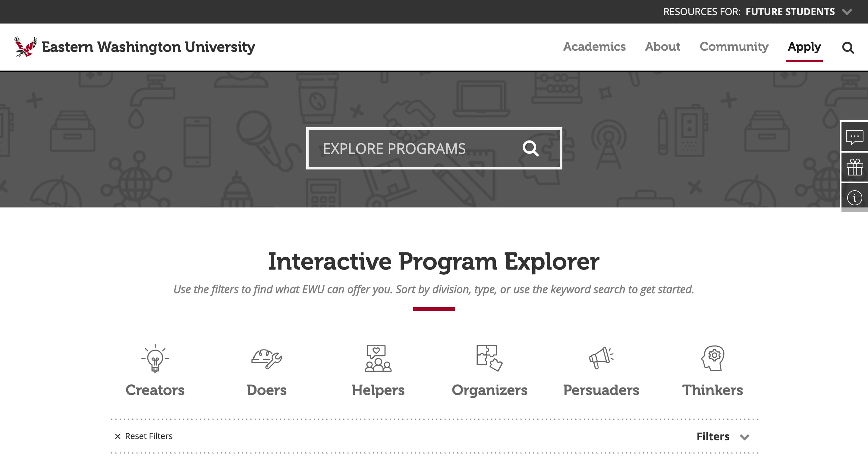This screenshot has height=468, width=868.
Task: Click the Creators lightbulb icon
Action: 155,358
